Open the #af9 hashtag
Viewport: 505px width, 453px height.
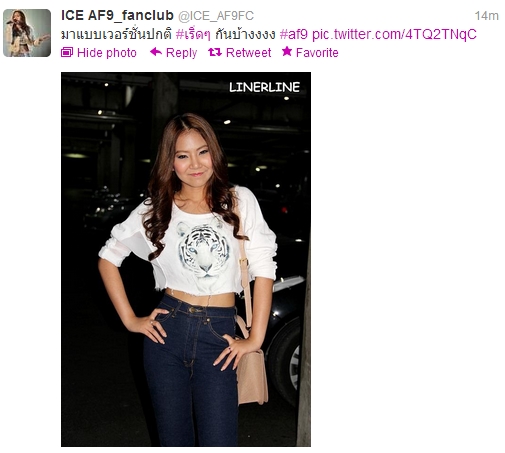(x=294, y=34)
